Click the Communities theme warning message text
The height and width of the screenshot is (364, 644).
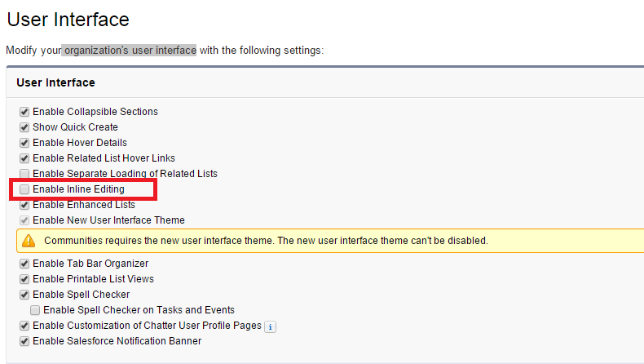point(266,241)
